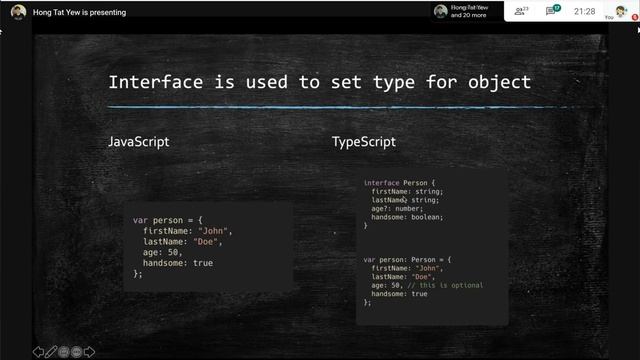Click 'lastName: "Doe",' in JavaScript block
Image resolution: width=640 pixels, height=360 pixels.
182,242
